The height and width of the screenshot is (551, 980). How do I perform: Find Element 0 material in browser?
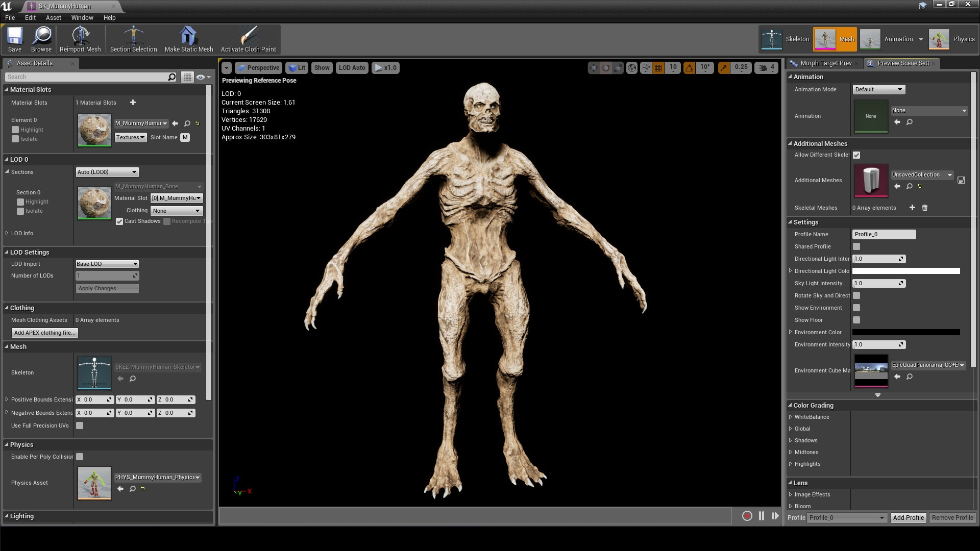(x=187, y=123)
